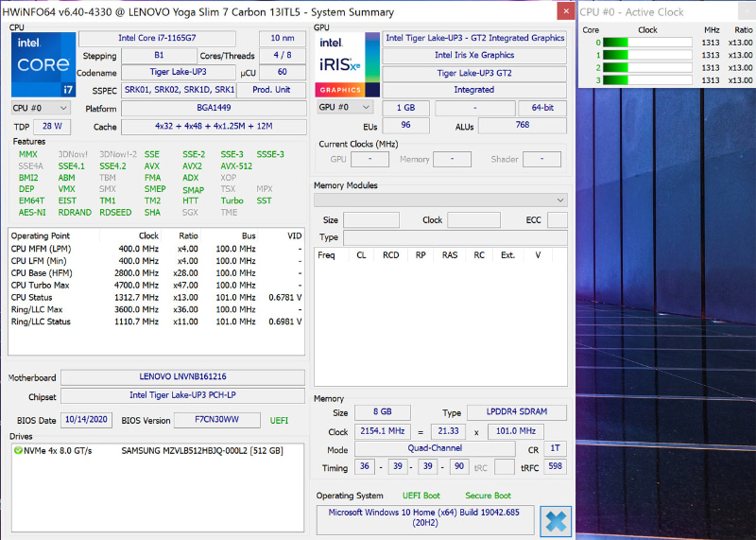Click the Memory Size 8 GB field
Viewport: 756px width, 540px height.
[383, 412]
